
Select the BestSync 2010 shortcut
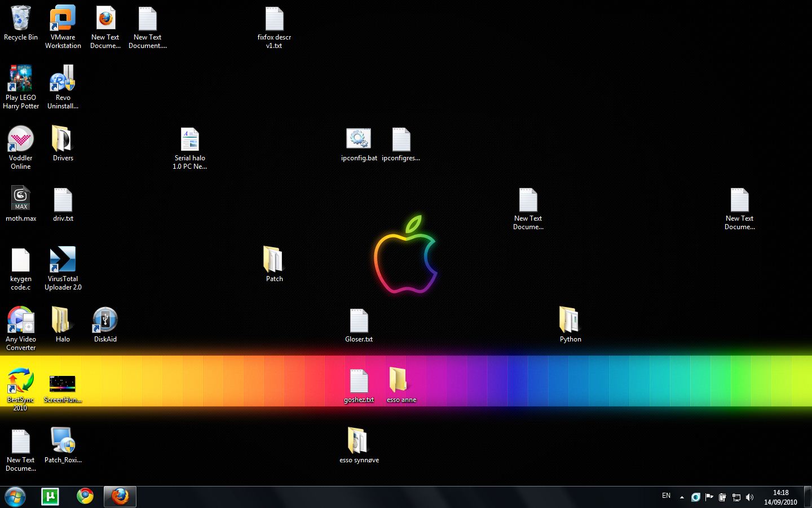tap(21, 389)
